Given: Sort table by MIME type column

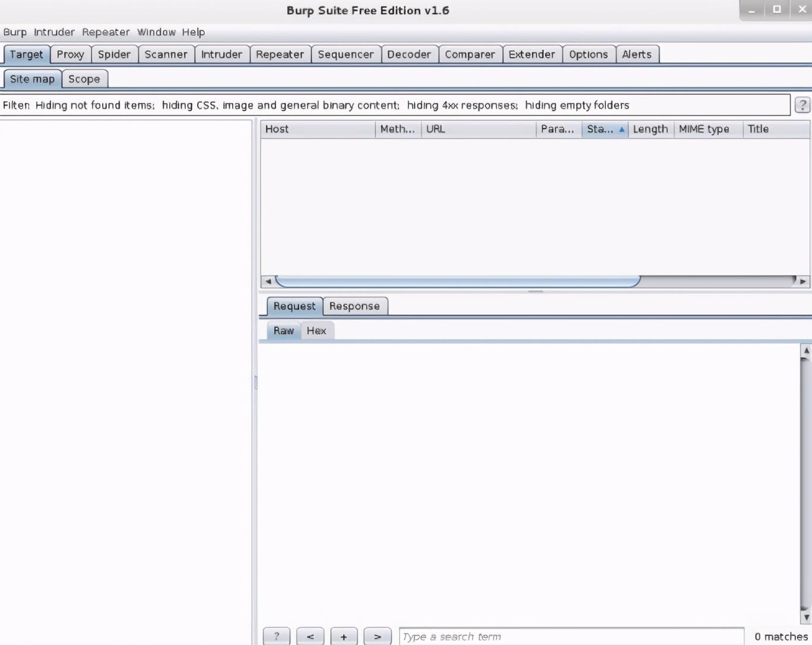Looking at the screenshot, I should coord(709,129).
